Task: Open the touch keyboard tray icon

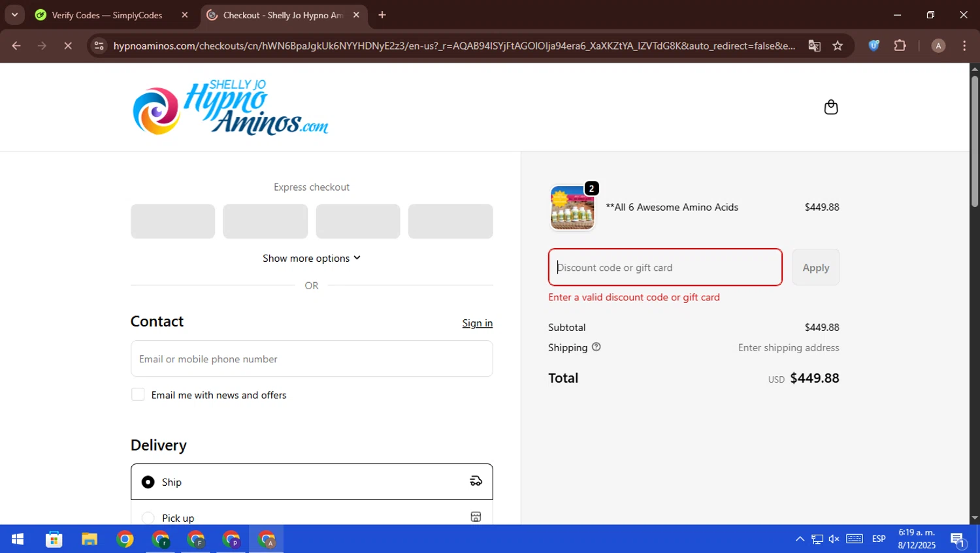Action: [855, 539]
